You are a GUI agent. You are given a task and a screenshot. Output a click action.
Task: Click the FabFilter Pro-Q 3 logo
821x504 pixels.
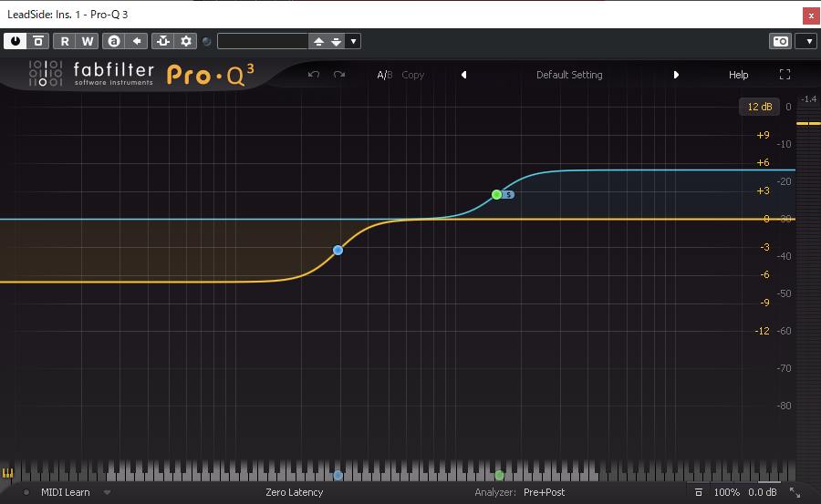point(141,74)
